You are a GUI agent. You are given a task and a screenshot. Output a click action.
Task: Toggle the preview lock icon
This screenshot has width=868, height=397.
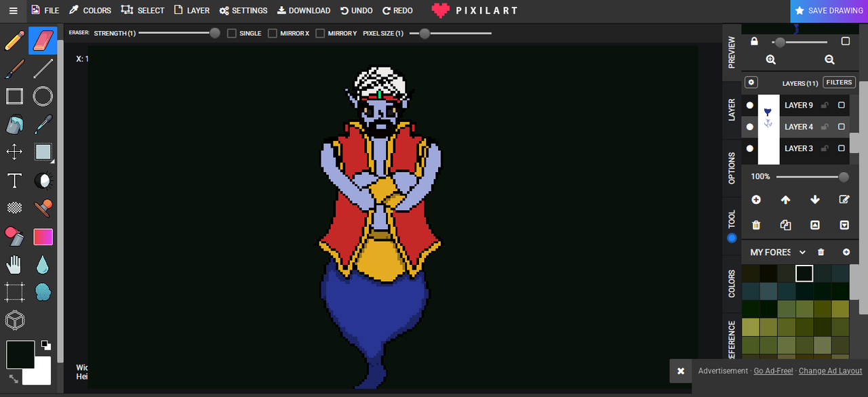754,41
